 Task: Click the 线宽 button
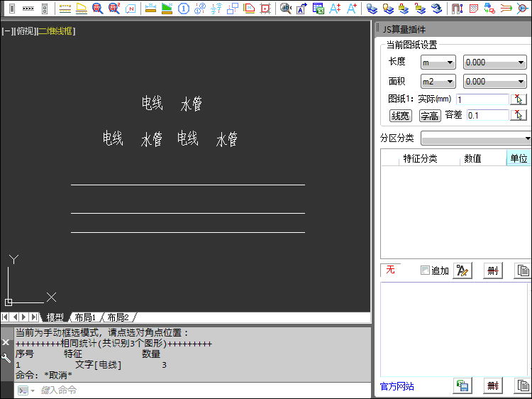(400, 116)
